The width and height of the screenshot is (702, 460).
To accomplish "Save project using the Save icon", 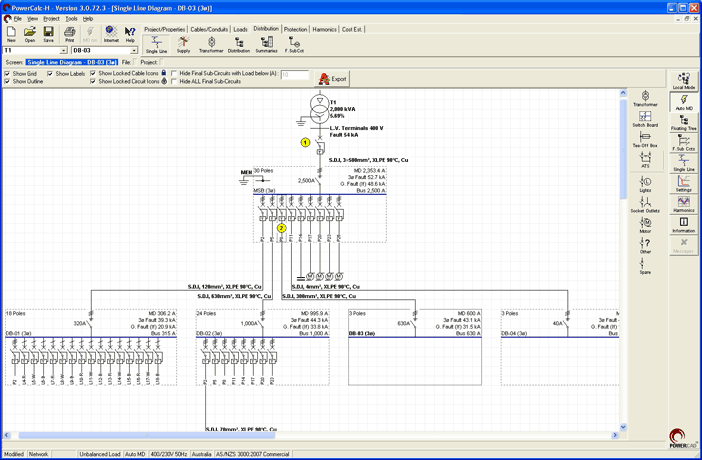I will pyautogui.click(x=48, y=34).
